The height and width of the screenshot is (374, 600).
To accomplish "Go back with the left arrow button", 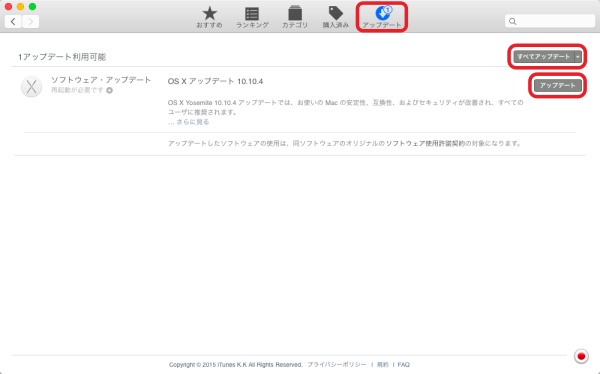I will pos(13,21).
